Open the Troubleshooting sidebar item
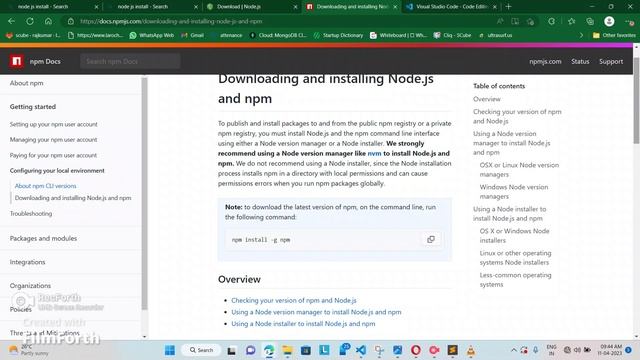The image size is (640, 360). pyautogui.click(x=31, y=213)
